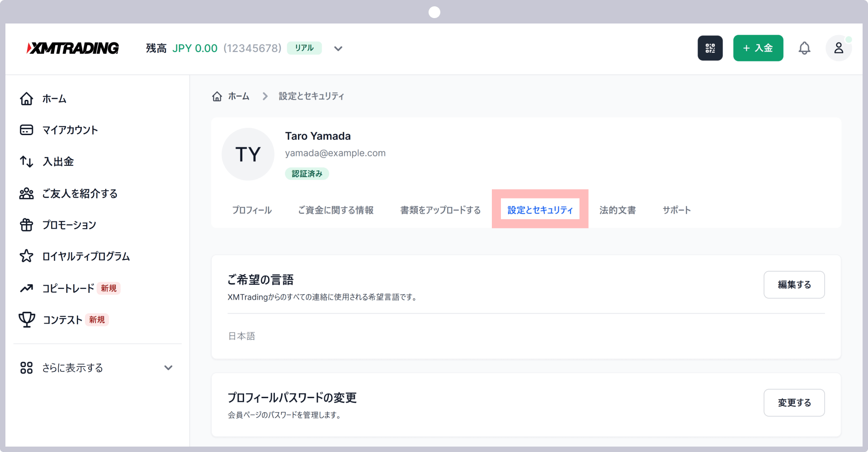
Task: Click 設定とセキュリティ breadcrumb text
Action: [311, 96]
